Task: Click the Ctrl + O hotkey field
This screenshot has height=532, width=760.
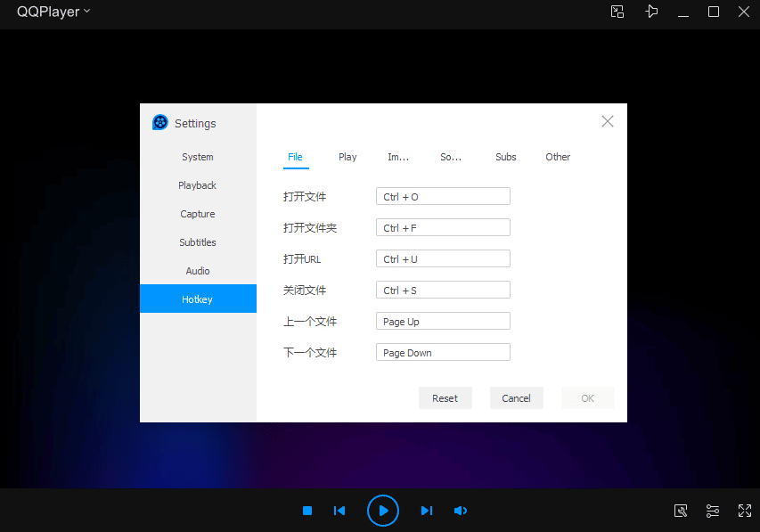Action: pos(443,196)
